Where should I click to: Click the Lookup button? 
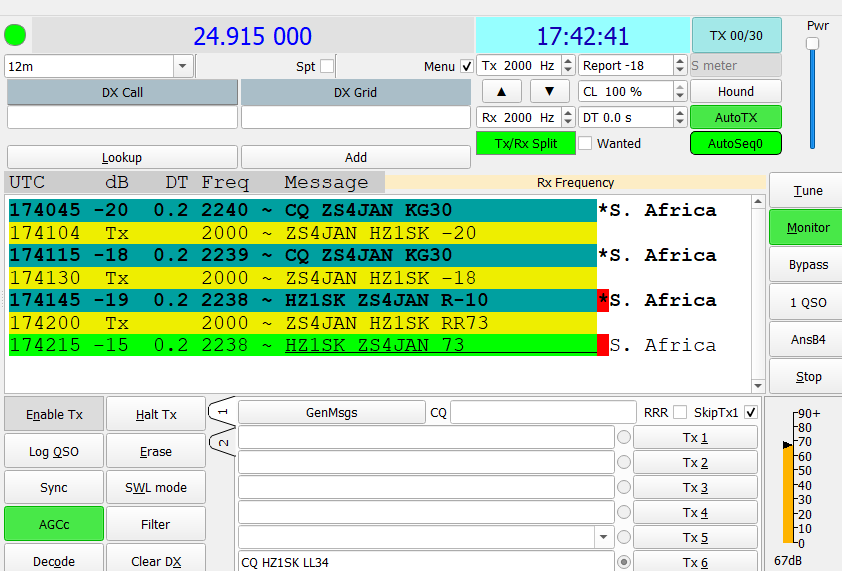point(122,157)
